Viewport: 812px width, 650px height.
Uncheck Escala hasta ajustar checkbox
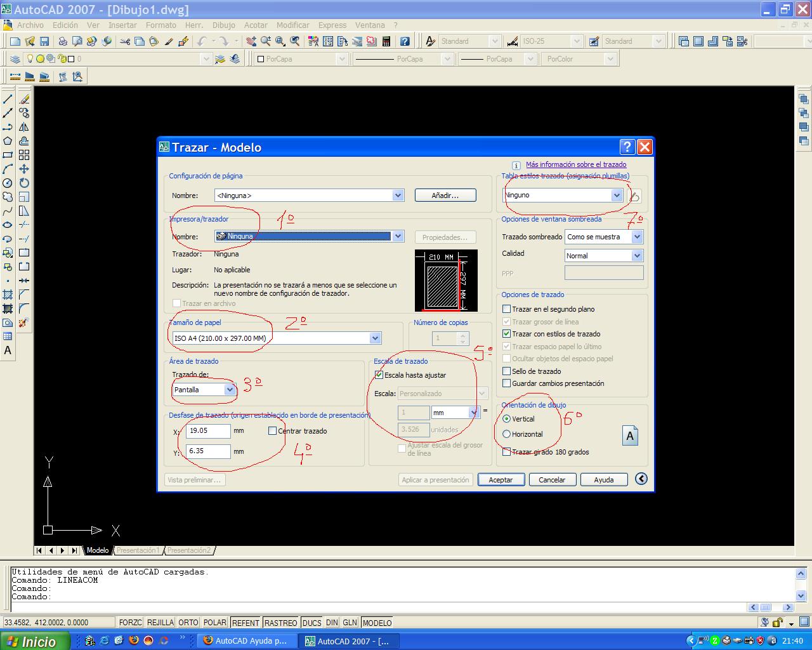point(379,375)
